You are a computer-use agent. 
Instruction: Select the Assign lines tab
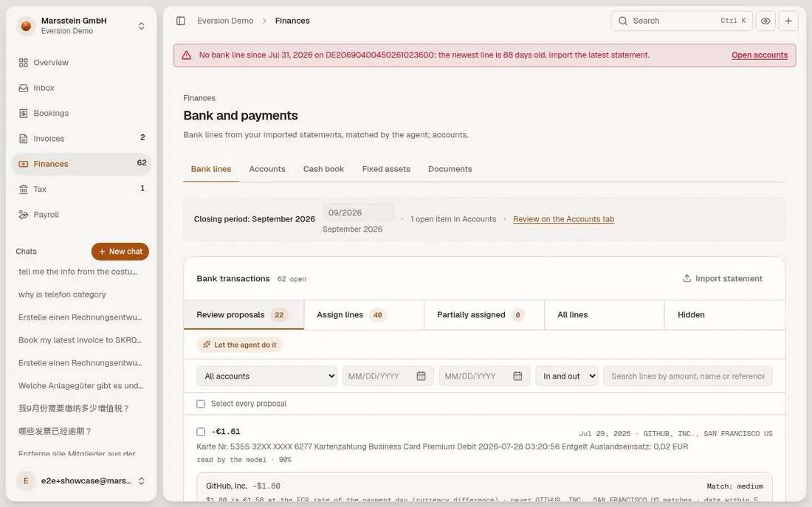(364, 315)
